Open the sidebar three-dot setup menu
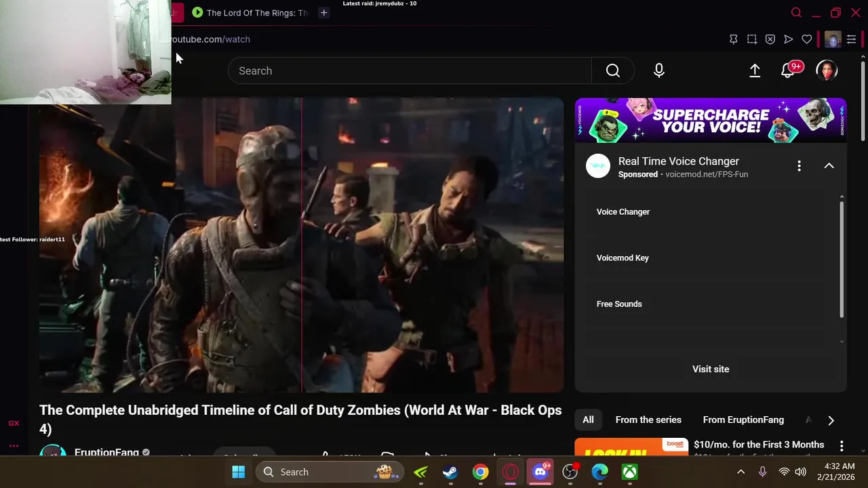Viewport: 868px width, 488px height. click(x=14, y=446)
